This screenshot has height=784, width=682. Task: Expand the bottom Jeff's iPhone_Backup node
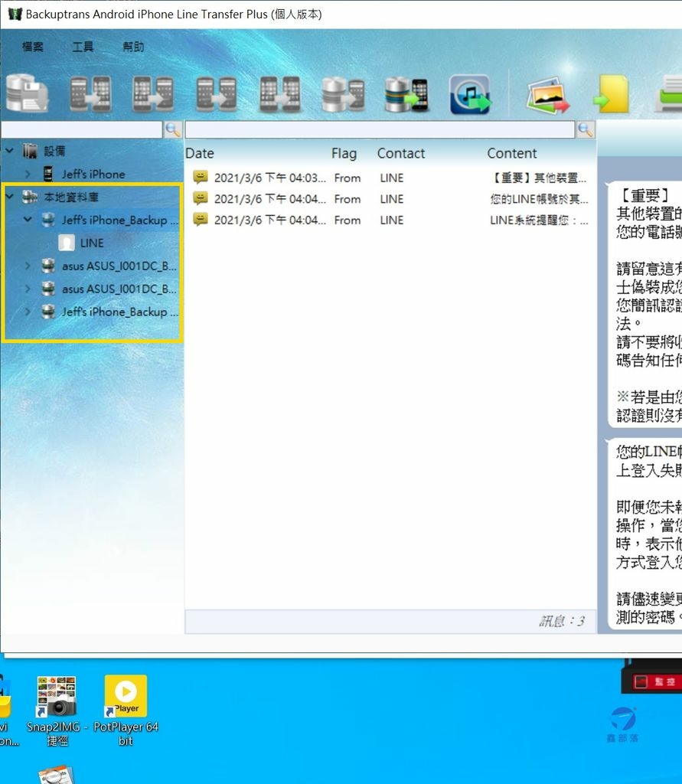(x=28, y=312)
